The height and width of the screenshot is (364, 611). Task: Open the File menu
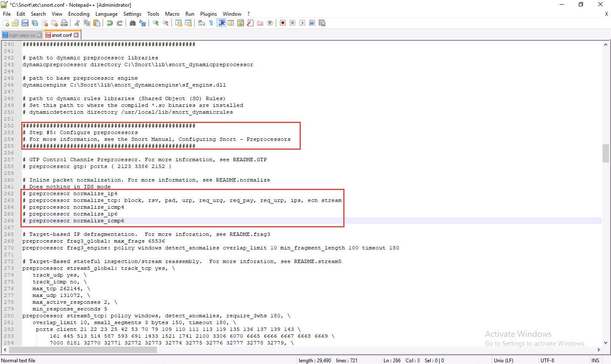coord(7,14)
